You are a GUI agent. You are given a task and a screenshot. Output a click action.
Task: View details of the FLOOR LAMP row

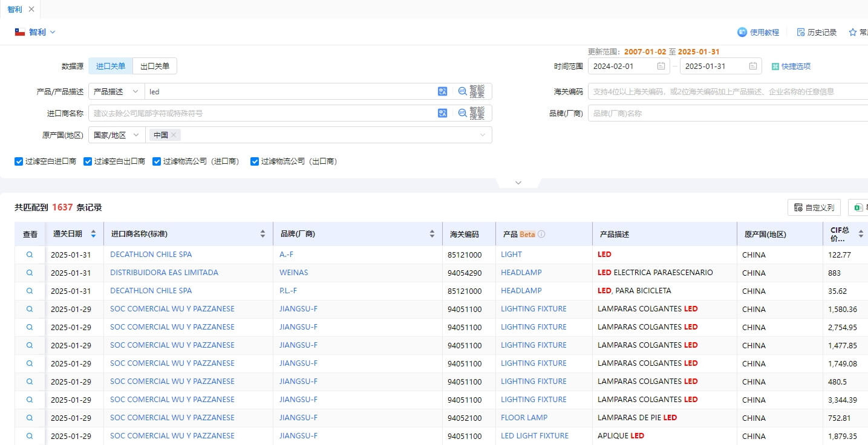(x=30, y=418)
